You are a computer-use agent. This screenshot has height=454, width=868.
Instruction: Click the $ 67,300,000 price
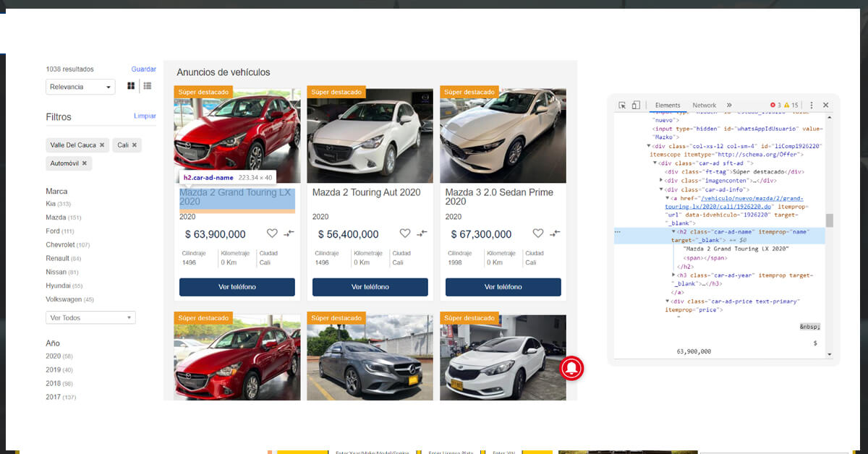click(x=481, y=234)
